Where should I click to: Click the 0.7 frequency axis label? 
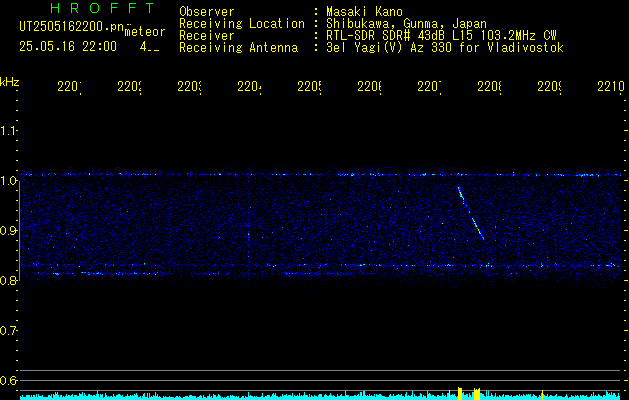[8, 330]
